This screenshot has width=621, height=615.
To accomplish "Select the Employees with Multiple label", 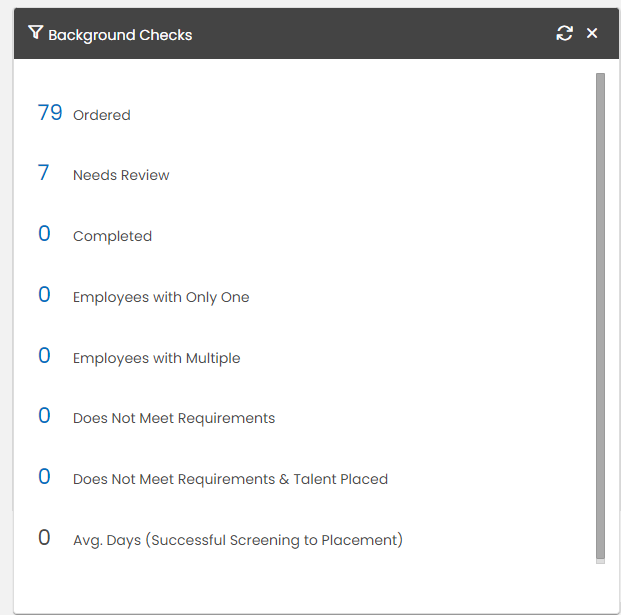I will (157, 358).
